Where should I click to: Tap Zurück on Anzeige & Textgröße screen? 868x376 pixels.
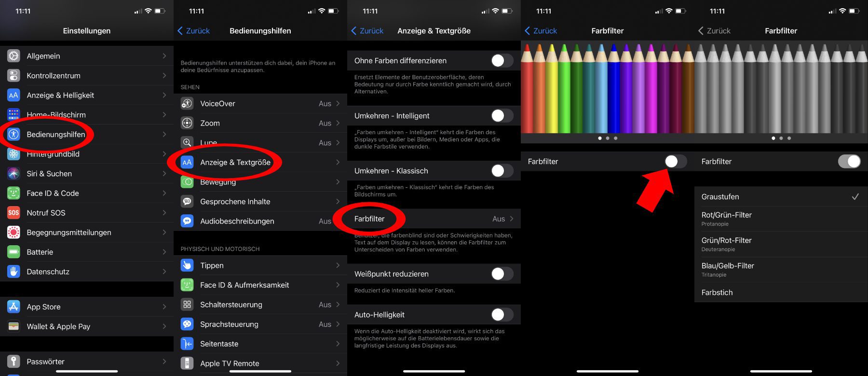coord(367,31)
